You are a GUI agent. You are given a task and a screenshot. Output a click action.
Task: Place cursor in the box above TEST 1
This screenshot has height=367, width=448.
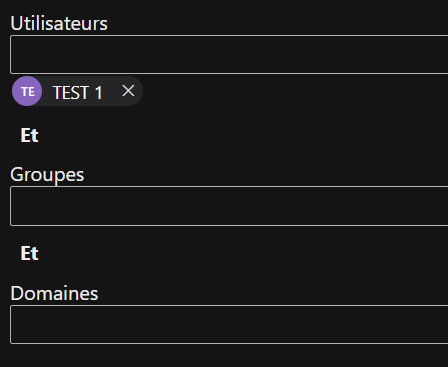(x=229, y=54)
